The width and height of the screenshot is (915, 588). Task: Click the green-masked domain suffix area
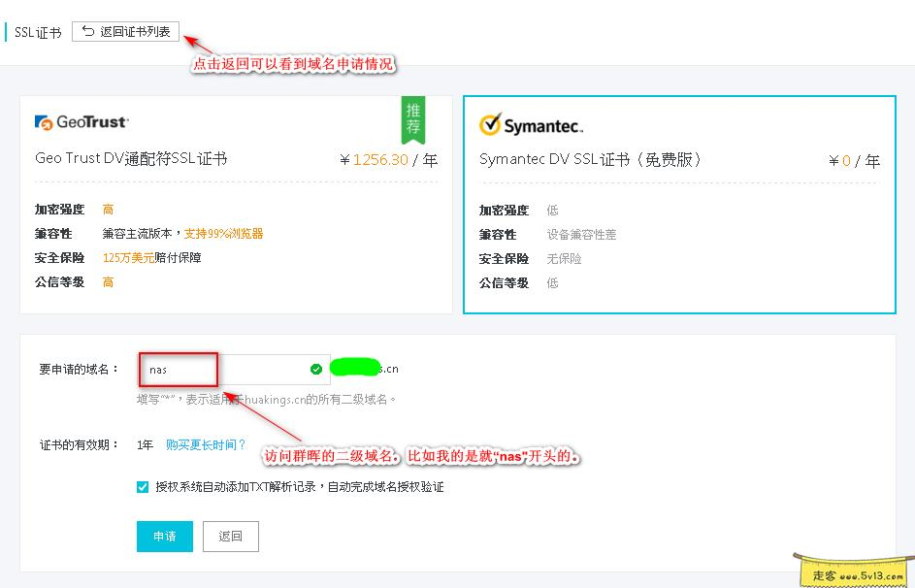pyautogui.click(x=354, y=366)
